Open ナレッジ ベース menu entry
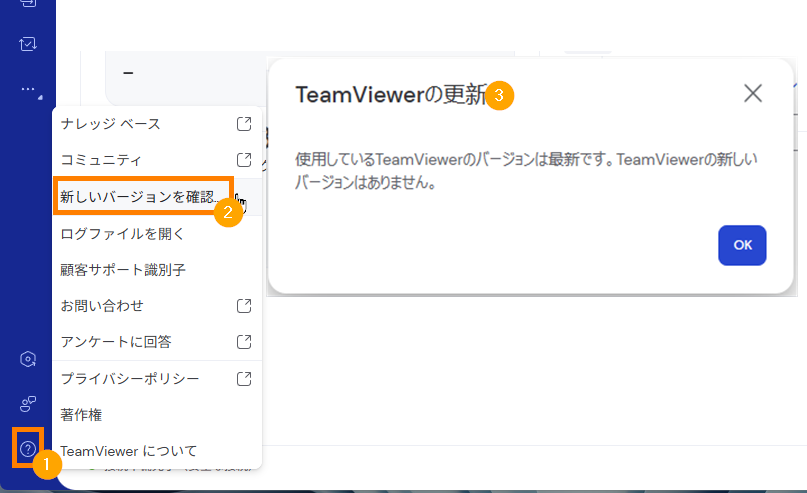This screenshot has width=807, height=493. tap(157, 124)
